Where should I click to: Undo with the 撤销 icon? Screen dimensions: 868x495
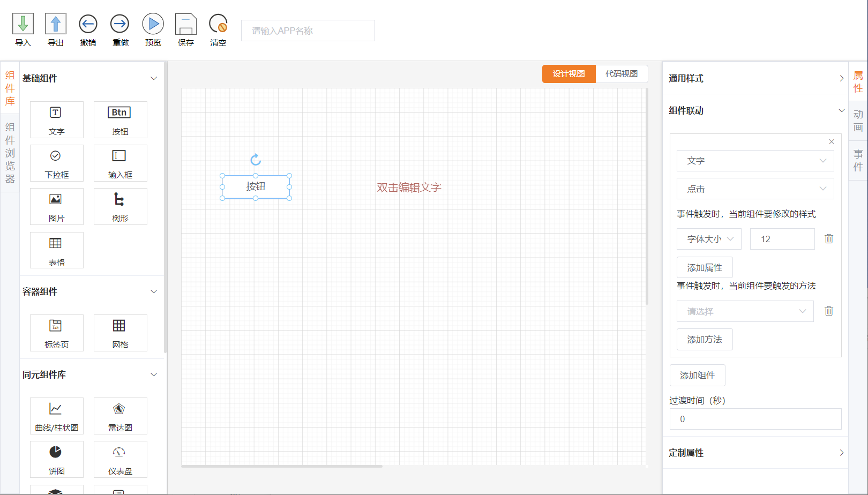[88, 24]
